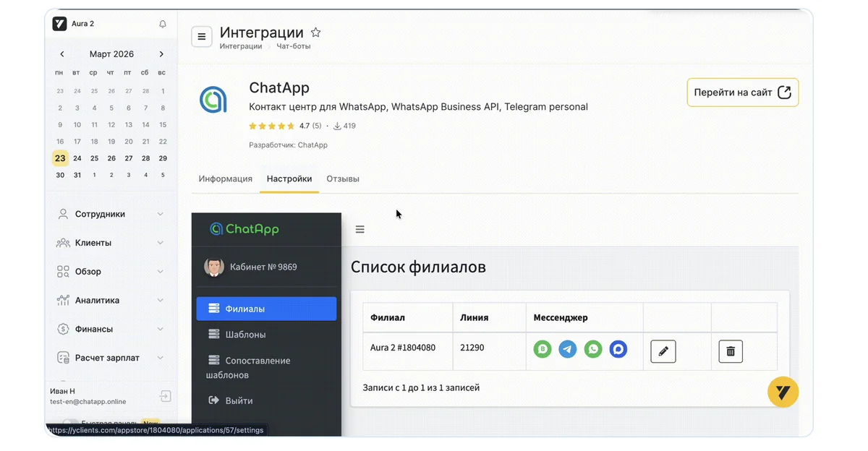Click the Март 2026 calendar header
This screenshot has height=451, width=868.
click(x=111, y=54)
